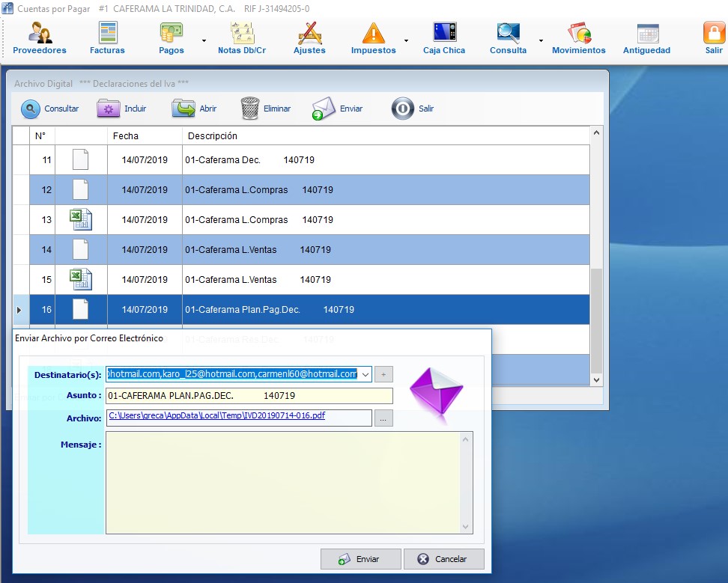Viewport: 728px width, 583px height.
Task: Click the Fecha column header
Action: pos(145,136)
